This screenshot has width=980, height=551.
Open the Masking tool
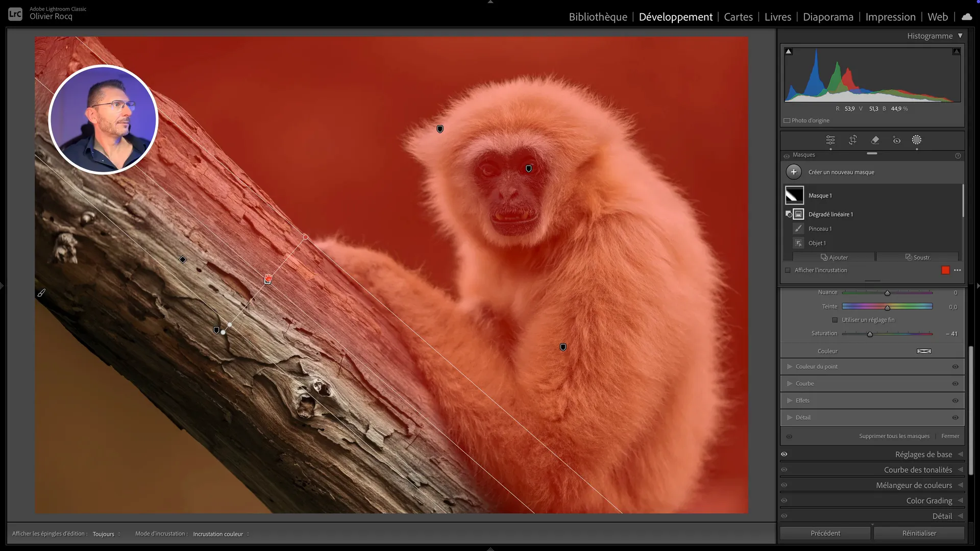click(x=917, y=140)
